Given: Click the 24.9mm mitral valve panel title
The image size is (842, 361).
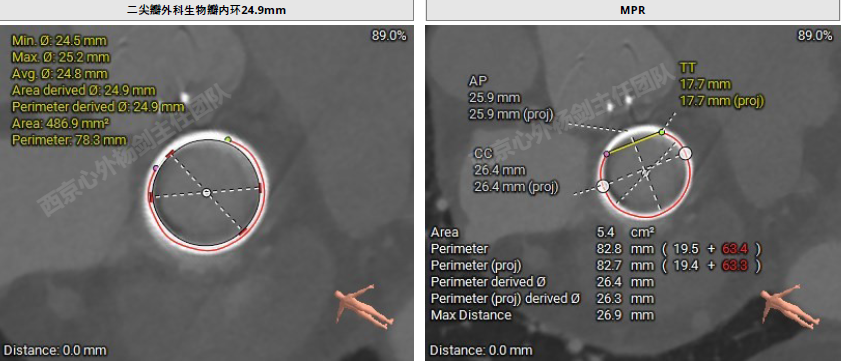Looking at the screenshot, I should [x=207, y=10].
